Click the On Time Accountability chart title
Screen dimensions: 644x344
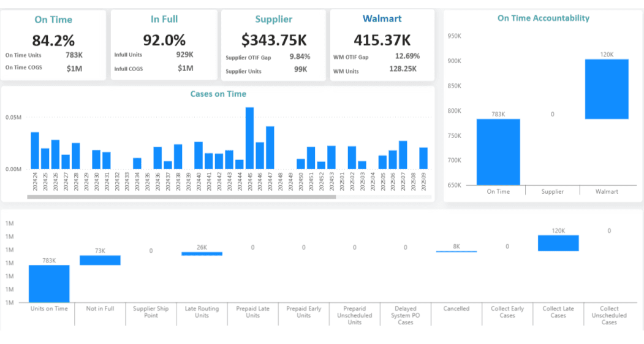(544, 18)
